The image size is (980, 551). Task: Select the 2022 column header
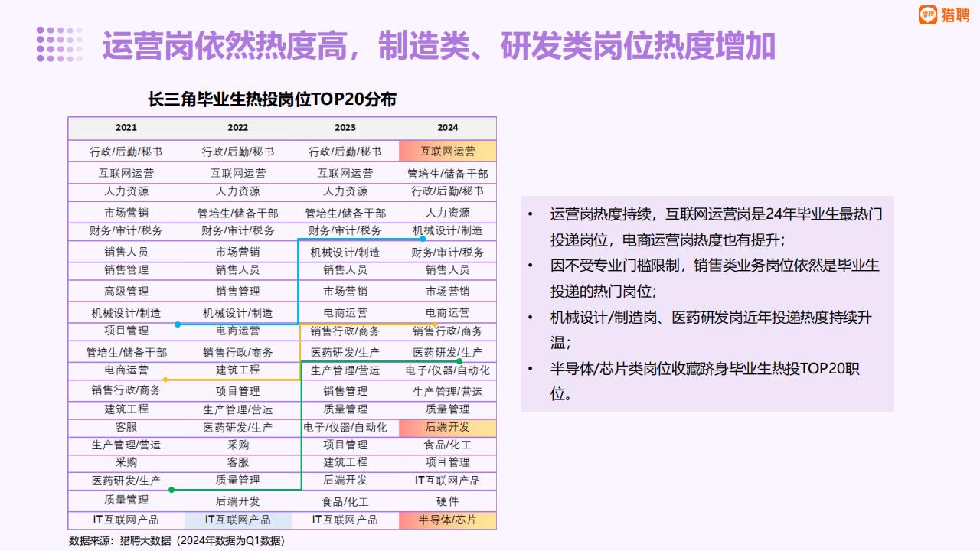[238, 128]
